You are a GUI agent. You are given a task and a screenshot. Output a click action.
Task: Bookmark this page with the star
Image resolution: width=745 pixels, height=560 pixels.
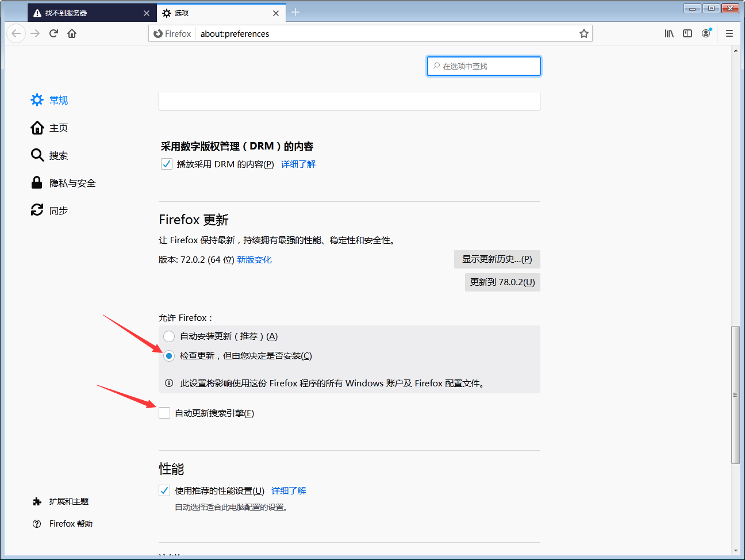(584, 33)
